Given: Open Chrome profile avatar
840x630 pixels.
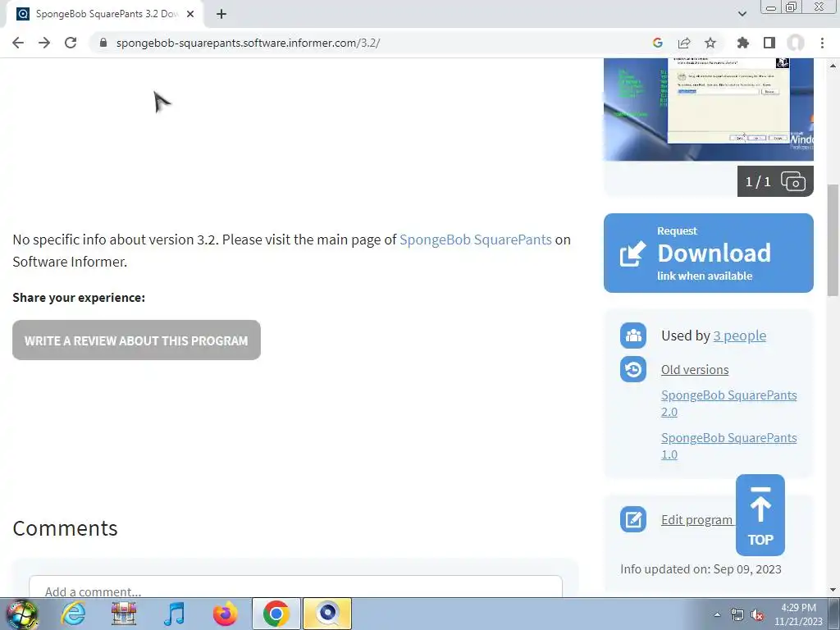Looking at the screenshot, I should tap(796, 43).
